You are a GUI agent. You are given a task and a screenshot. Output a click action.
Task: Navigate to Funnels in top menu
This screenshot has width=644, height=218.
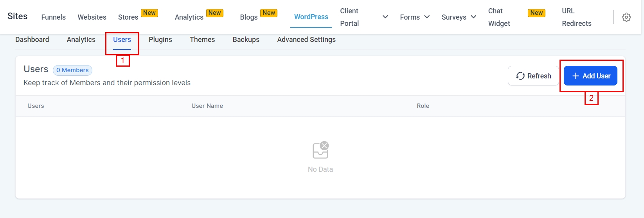pos(54,17)
